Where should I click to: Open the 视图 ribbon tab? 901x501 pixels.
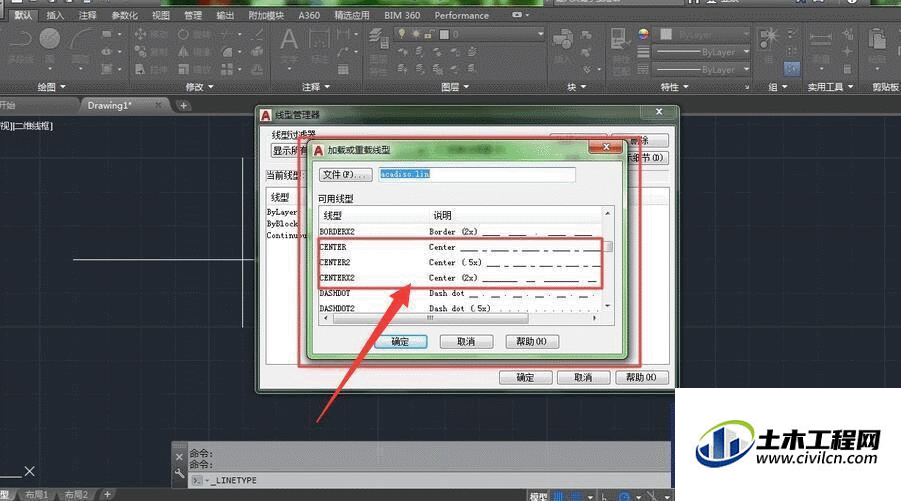[160, 16]
